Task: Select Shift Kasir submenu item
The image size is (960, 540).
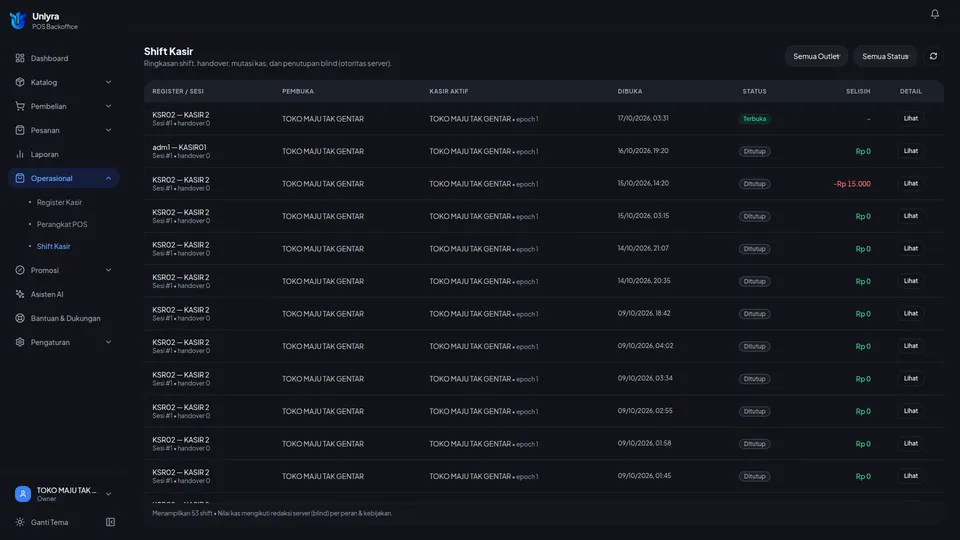Action: pos(53,246)
